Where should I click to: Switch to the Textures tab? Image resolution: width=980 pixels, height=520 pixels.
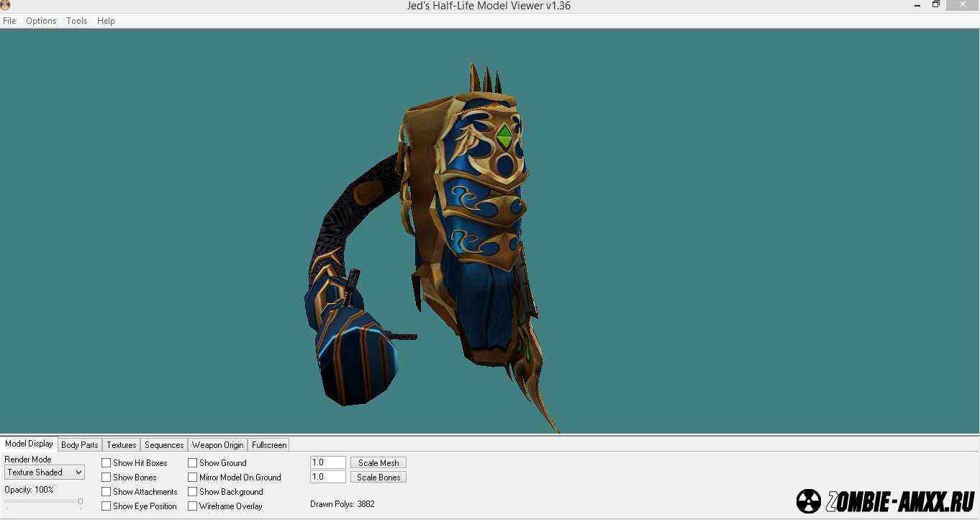click(121, 445)
